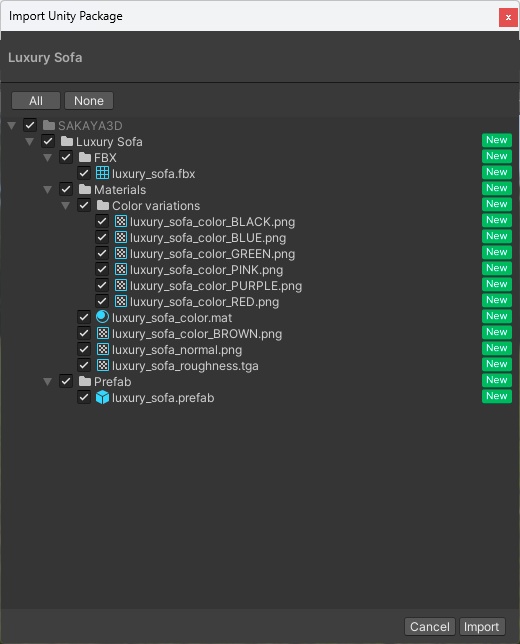Select the luxury_sofa_color_GREEN.png entry
The image size is (520, 644).
(x=212, y=254)
